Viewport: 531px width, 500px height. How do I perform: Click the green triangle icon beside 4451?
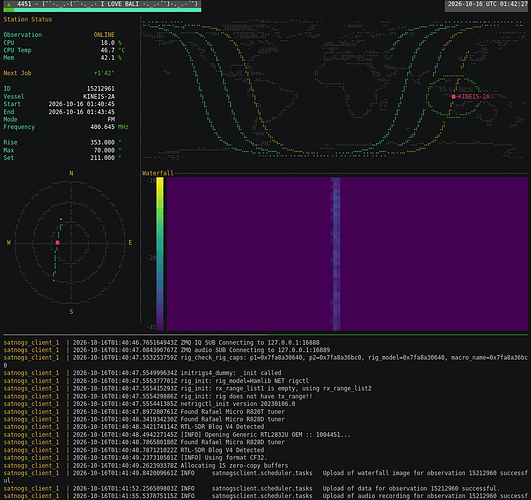(9, 4)
